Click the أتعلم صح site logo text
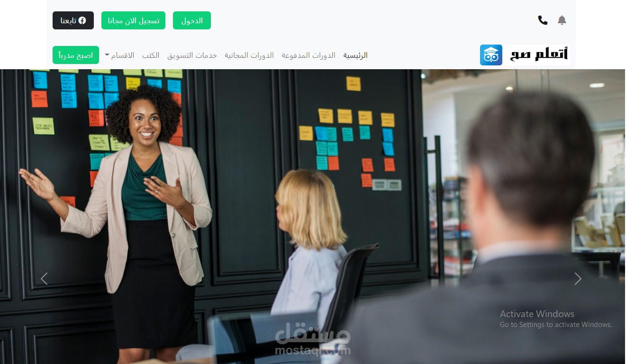Viewport: 626px width, 364px height. tap(539, 54)
